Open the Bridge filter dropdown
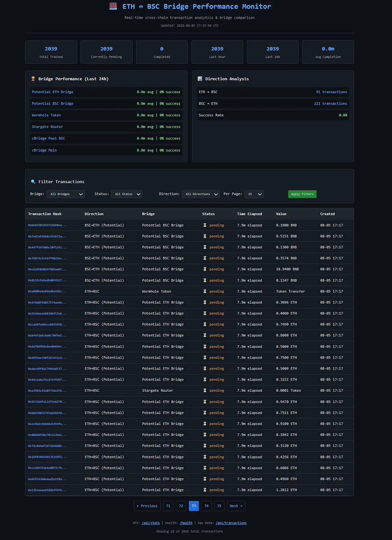Screen dimensions: 392x540 [x=66, y=194]
